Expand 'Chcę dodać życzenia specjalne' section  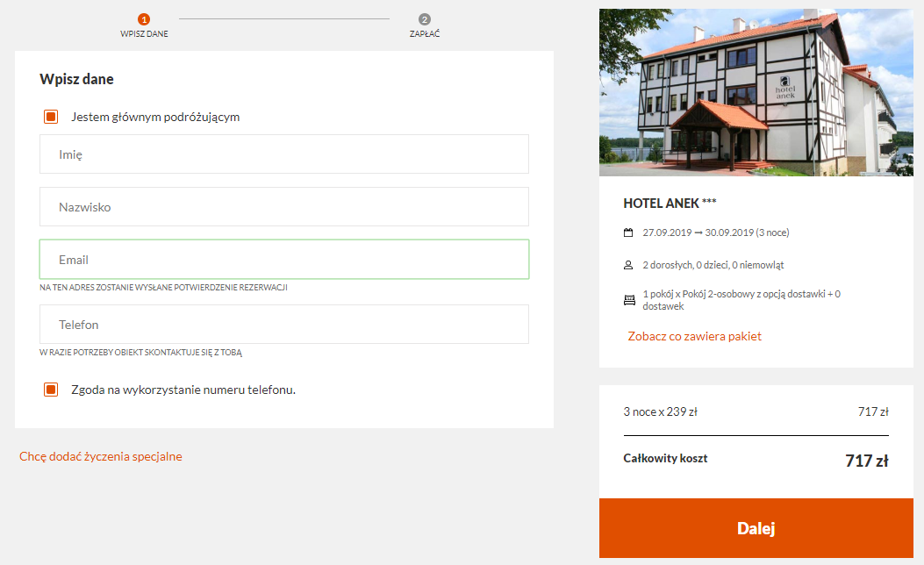pyautogui.click(x=101, y=456)
